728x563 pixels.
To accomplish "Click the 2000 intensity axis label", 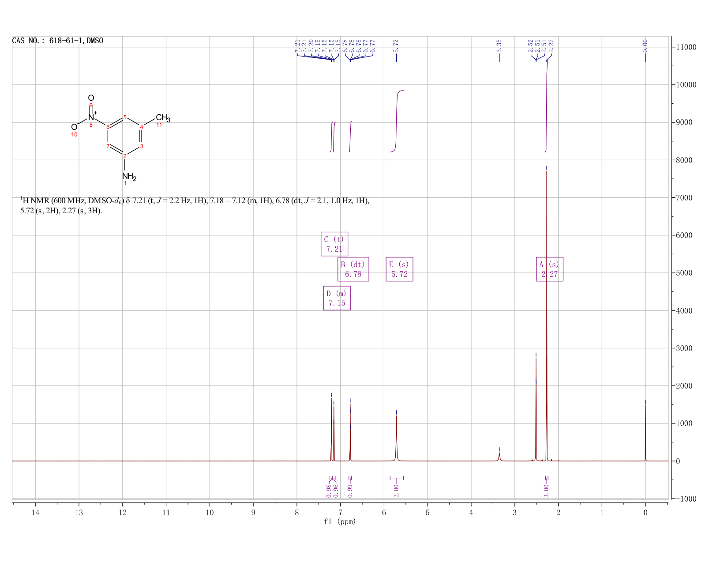I will tap(683, 386).
